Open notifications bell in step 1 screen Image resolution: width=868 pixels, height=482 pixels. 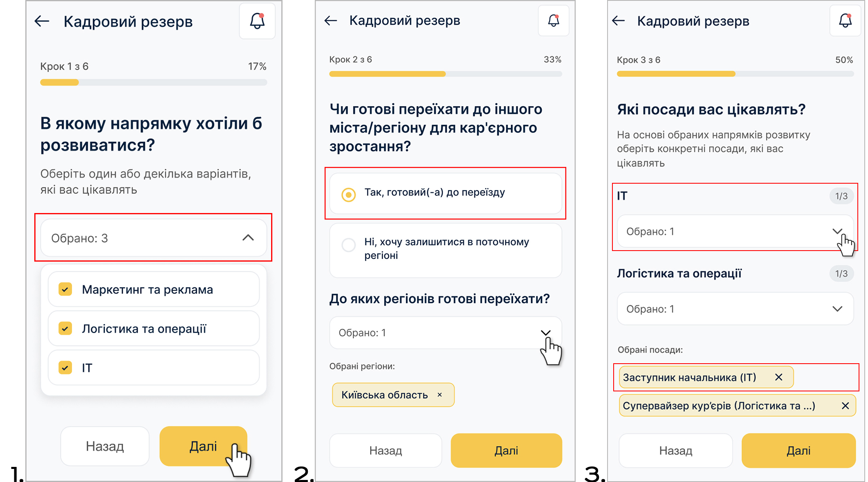[x=257, y=21]
